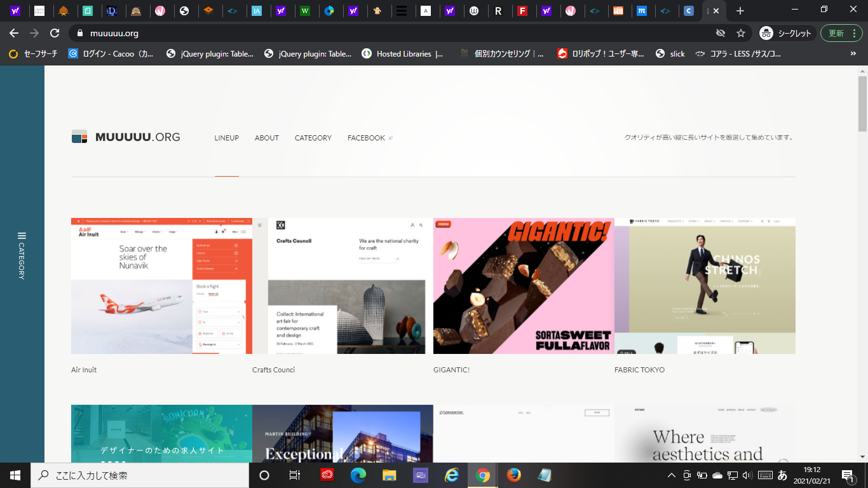
Task: Open the GIGANTIC! site thumbnail
Action: 524,286
